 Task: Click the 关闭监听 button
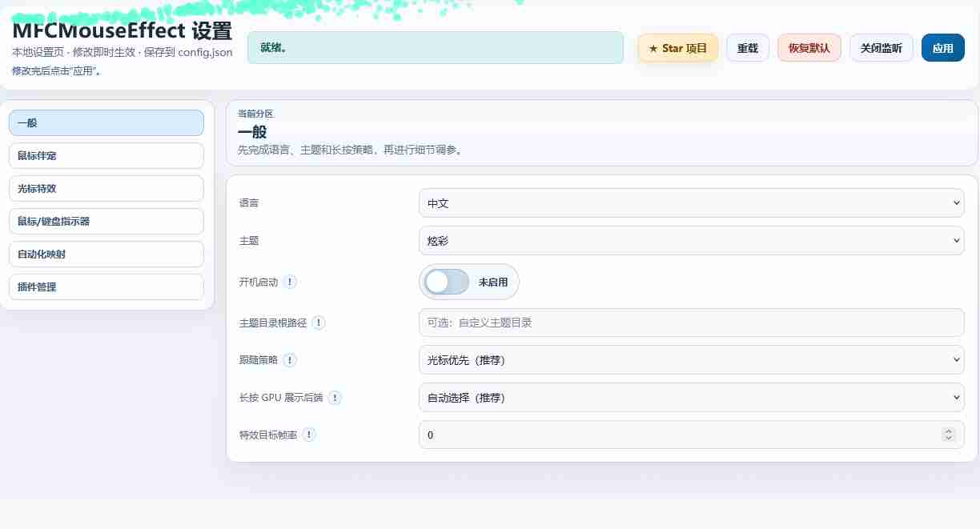tap(881, 47)
